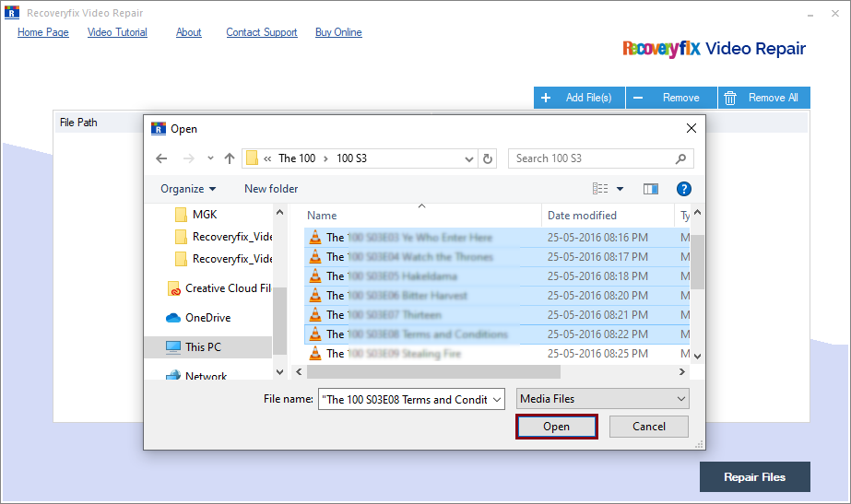Select the second Recoveryfix_Vide folder
Screen dimensions: 851x504
click(x=224, y=259)
